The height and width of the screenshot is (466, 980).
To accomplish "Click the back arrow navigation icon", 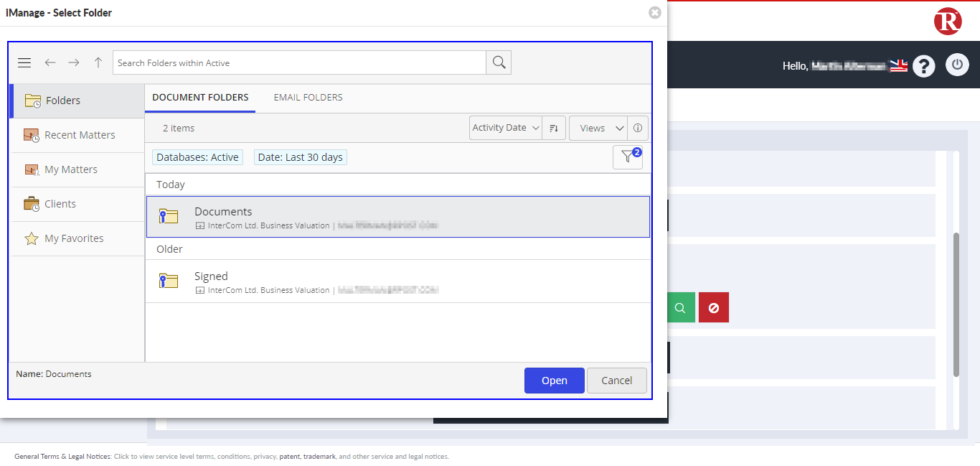I will click(50, 63).
